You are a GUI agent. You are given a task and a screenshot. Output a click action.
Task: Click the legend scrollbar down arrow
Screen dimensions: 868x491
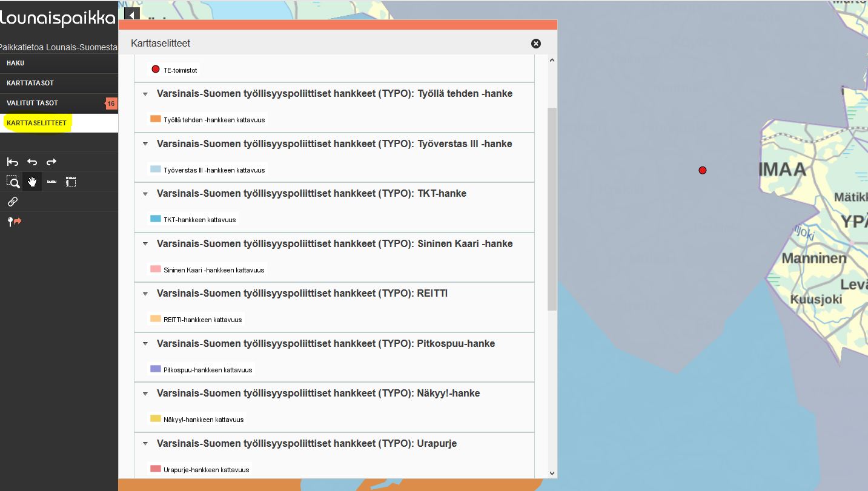point(552,473)
